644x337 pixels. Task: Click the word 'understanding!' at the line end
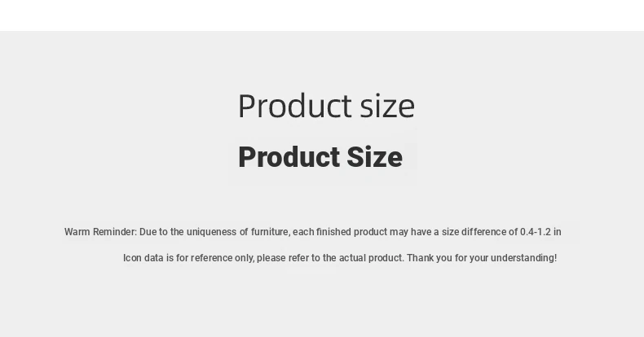pyautogui.click(x=523, y=258)
